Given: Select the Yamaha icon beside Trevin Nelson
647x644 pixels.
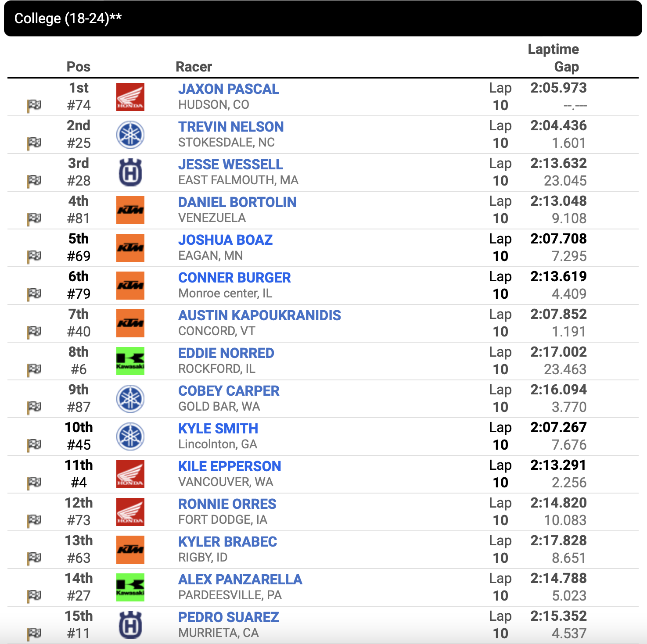Looking at the screenshot, I should (130, 135).
